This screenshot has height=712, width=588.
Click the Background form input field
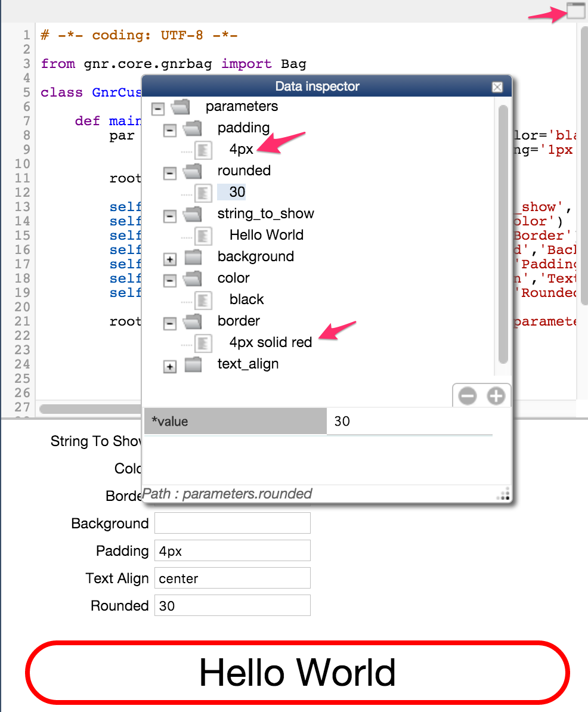[233, 523]
